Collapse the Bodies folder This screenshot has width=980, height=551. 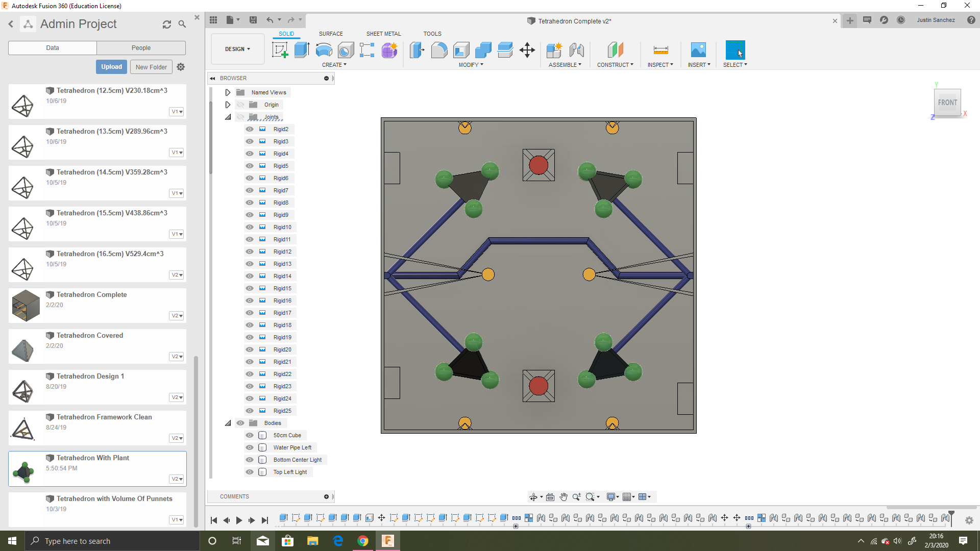(x=228, y=423)
